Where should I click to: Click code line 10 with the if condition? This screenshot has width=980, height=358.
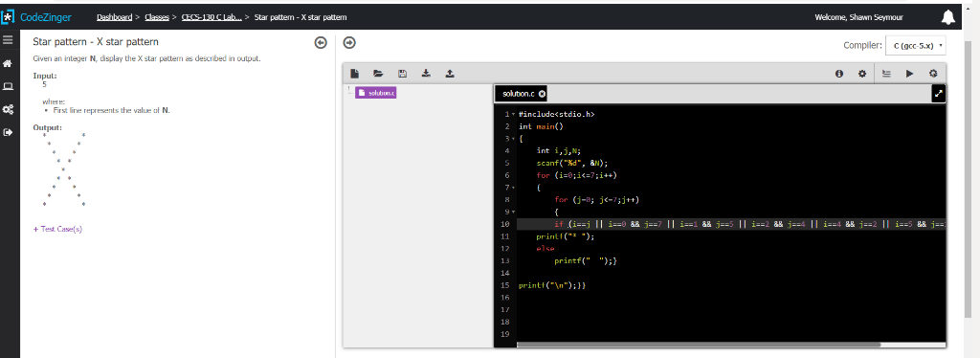click(730, 224)
